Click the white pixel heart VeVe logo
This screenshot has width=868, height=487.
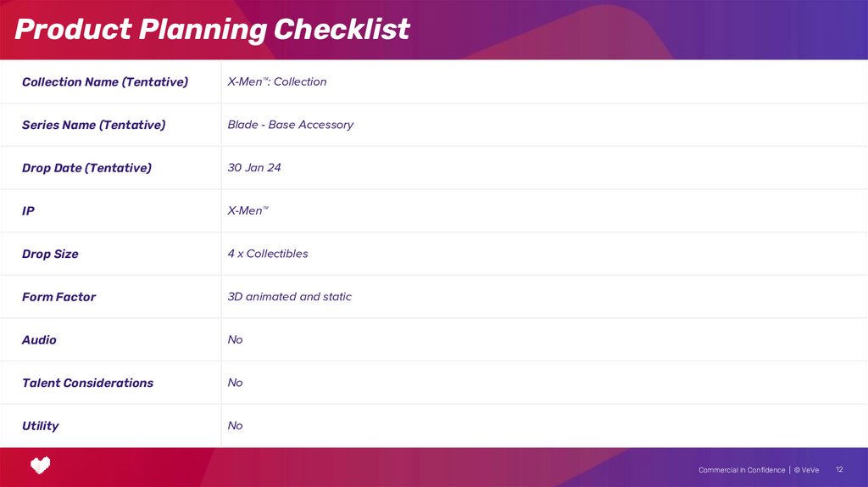click(40, 465)
